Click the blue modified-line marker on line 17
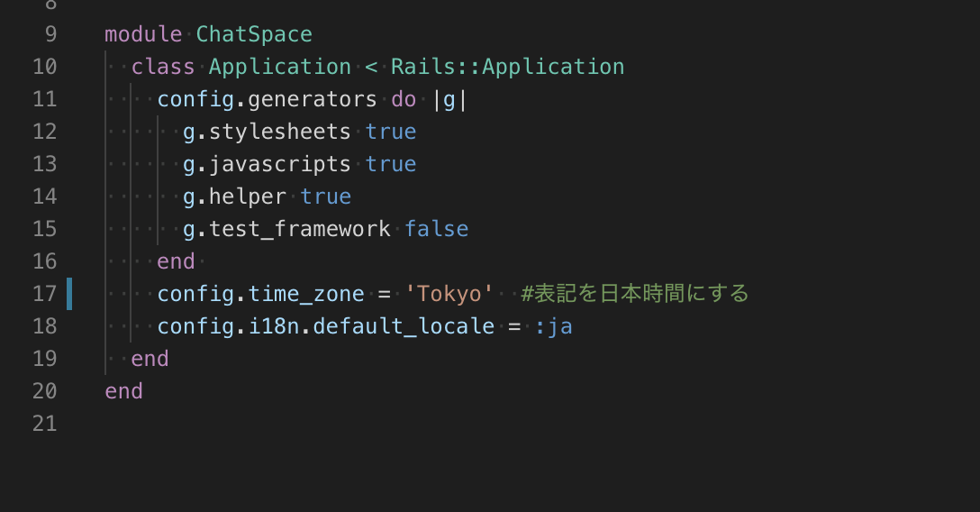 [69, 294]
